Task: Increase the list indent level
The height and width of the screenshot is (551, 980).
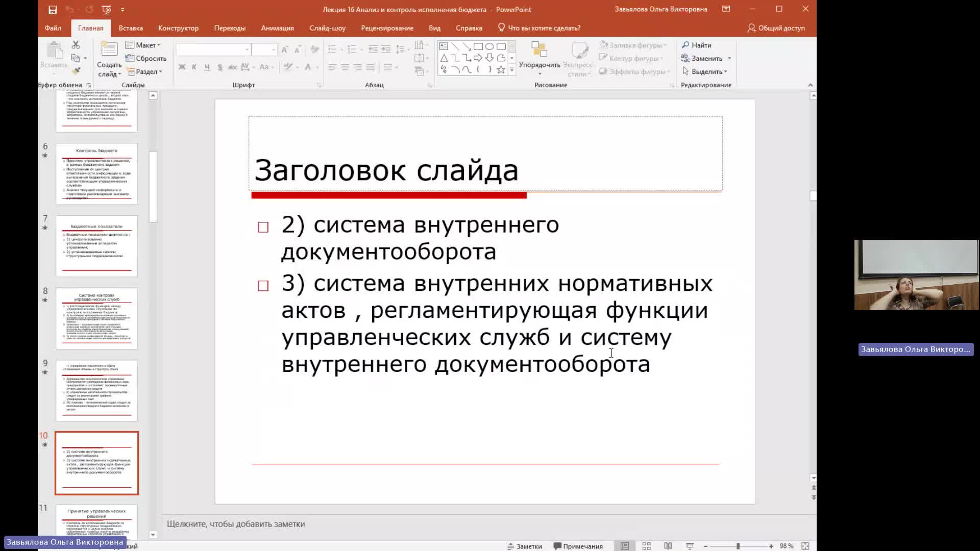Action: 386,49
